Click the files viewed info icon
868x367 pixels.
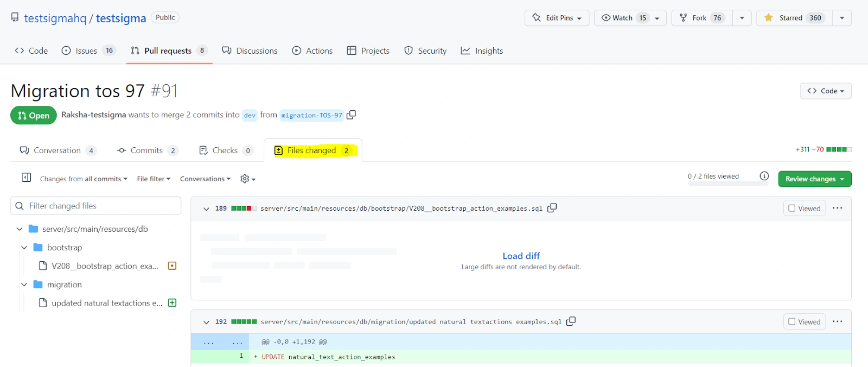coord(764,176)
